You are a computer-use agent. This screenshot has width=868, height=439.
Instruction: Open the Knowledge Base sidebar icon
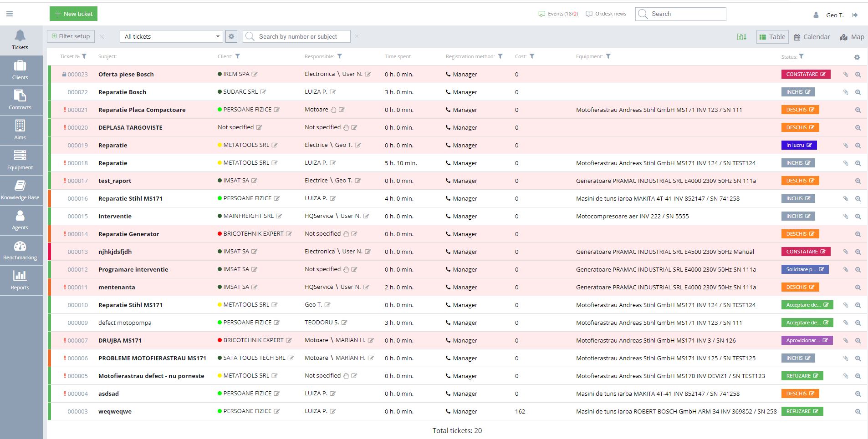click(x=20, y=190)
